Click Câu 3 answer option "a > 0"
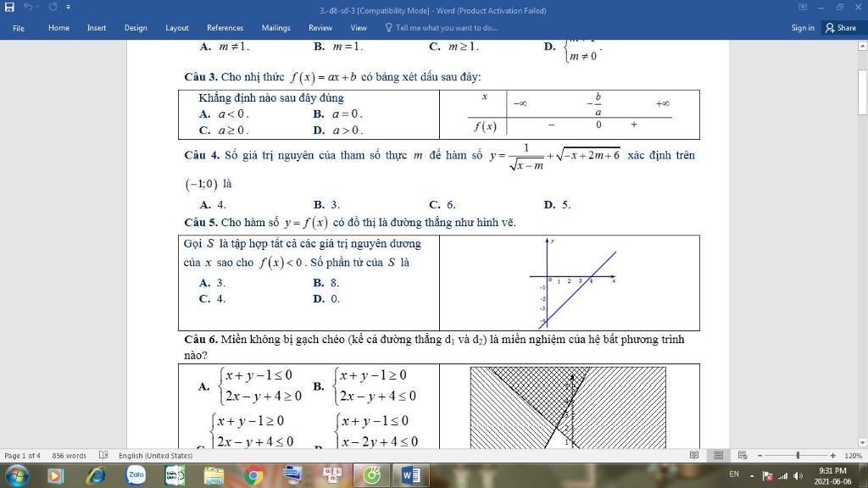The height and width of the screenshot is (488, 868). pyautogui.click(x=338, y=130)
